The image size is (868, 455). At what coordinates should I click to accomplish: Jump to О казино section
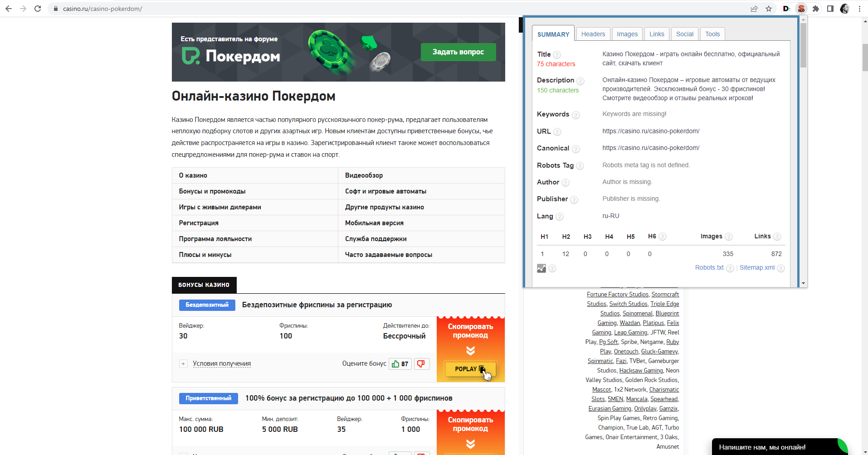(193, 175)
